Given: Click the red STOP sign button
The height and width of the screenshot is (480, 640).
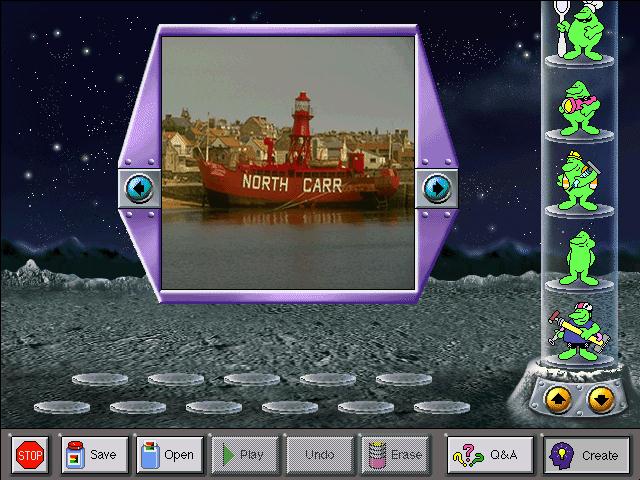Looking at the screenshot, I should click(x=30, y=455).
